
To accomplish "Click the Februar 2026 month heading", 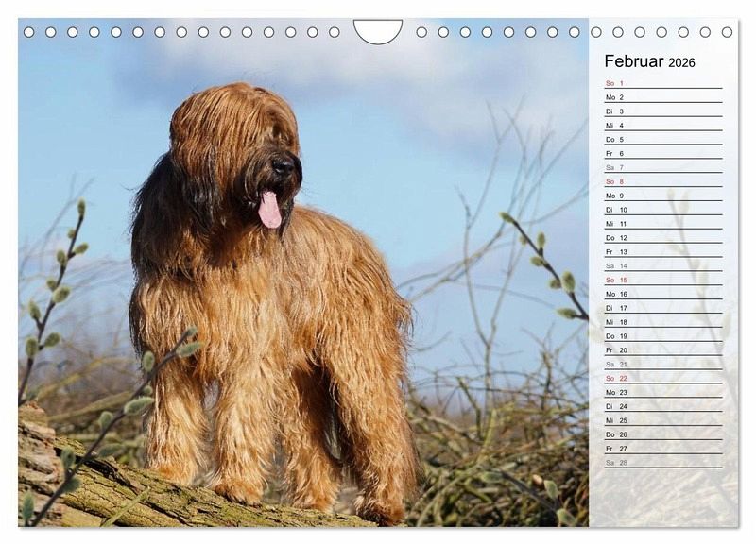I will tap(649, 61).
